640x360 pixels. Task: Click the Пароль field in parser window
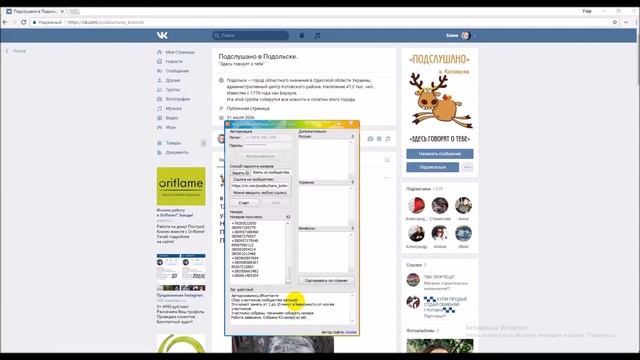268,145
